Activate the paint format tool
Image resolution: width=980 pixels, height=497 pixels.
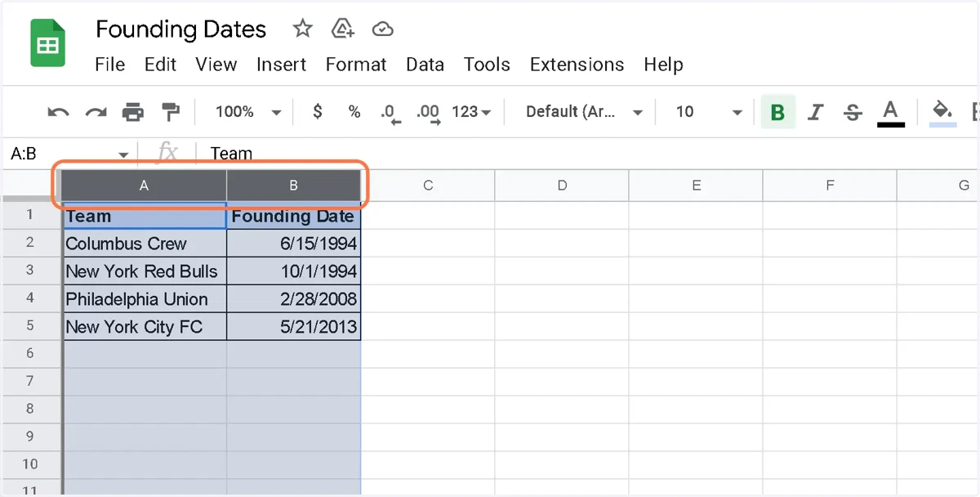(171, 112)
